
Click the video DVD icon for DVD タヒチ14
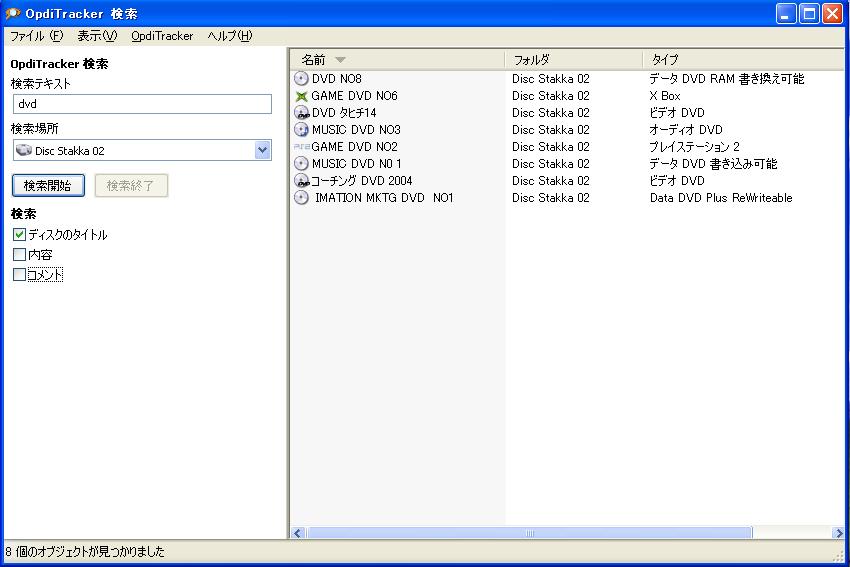click(x=301, y=113)
